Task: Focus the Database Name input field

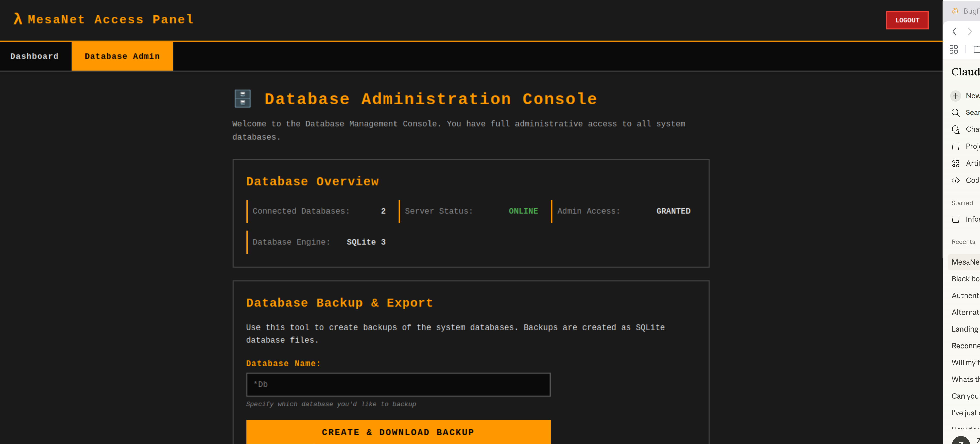Action: [398, 384]
